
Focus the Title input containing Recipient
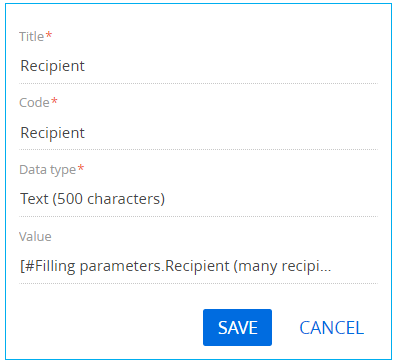tap(198, 66)
